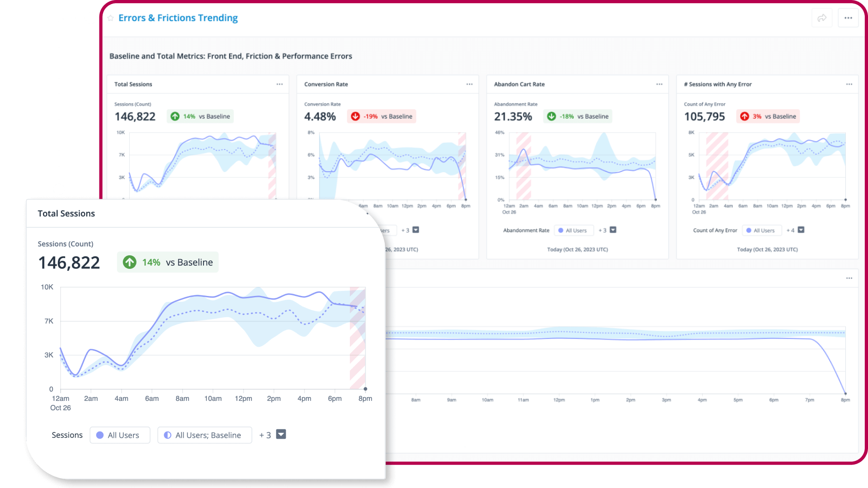Screen dimensions: 868x488
Task: Toggle All Users; Baseline series legend chip
Action: click(x=204, y=435)
